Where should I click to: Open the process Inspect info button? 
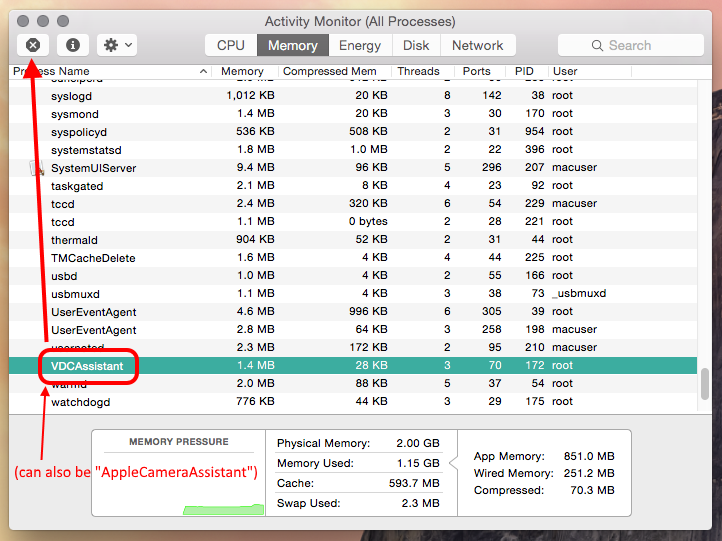(72, 45)
